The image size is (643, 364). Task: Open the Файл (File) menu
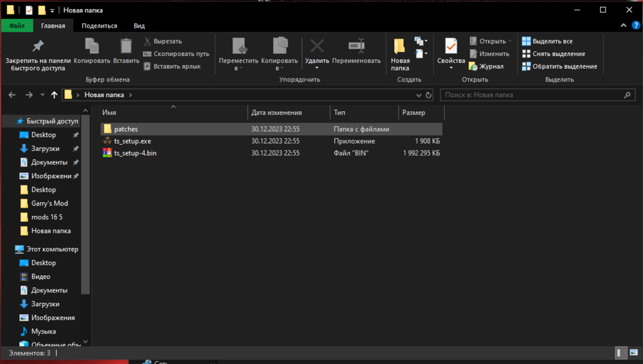click(x=17, y=26)
